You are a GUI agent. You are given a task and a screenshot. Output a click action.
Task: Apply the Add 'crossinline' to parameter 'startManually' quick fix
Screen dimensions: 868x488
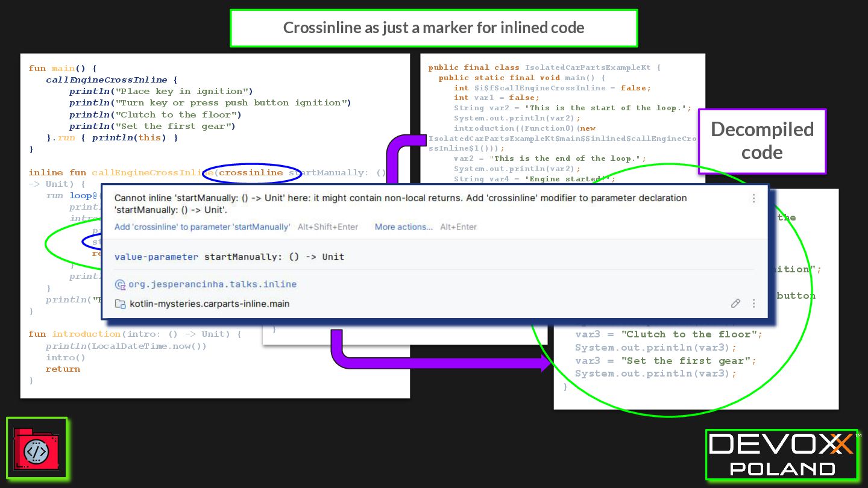[202, 227]
